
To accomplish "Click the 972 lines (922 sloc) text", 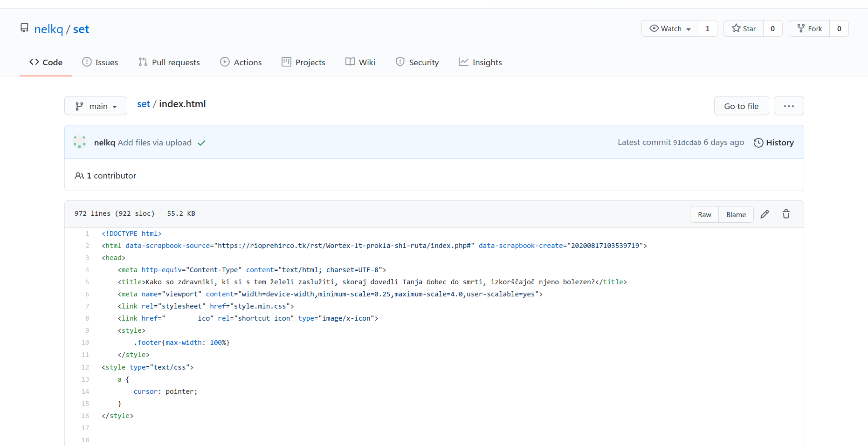I will (114, 213).
